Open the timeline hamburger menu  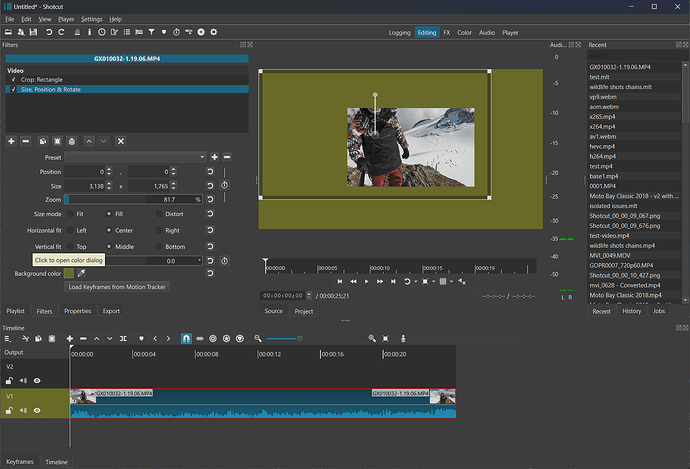point(8,340)
